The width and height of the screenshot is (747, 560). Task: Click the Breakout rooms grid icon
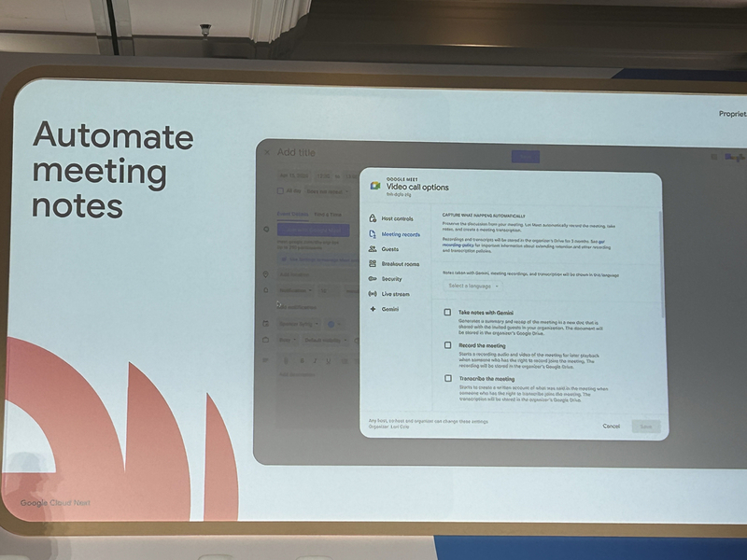(373, 263)
